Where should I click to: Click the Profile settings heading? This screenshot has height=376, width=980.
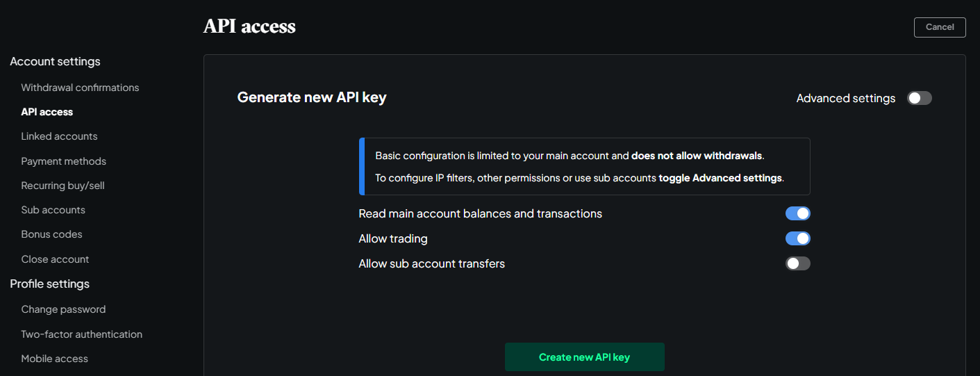click(49, 284)
